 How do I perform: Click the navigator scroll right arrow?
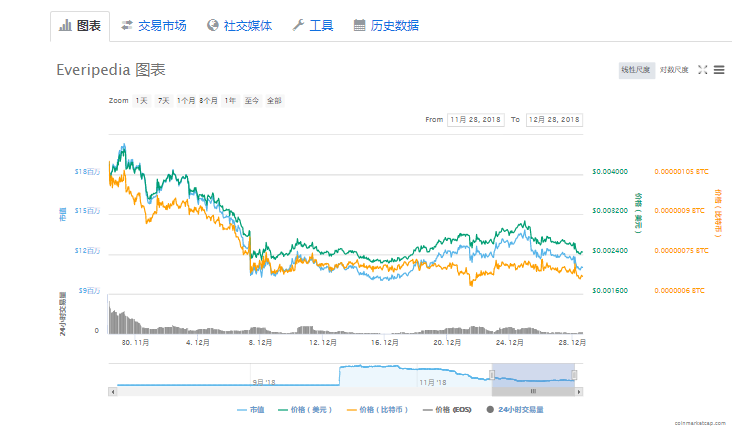pos(579,392)
